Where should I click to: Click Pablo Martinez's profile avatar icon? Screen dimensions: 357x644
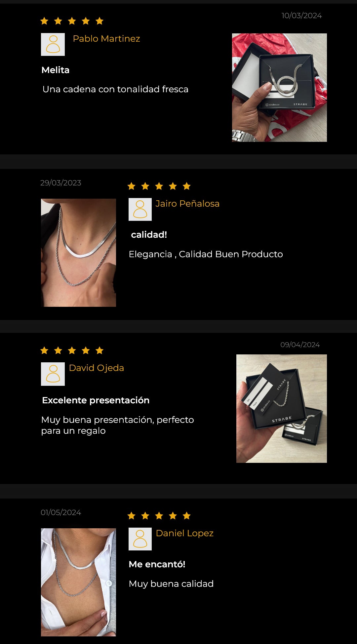coord(53,44)
